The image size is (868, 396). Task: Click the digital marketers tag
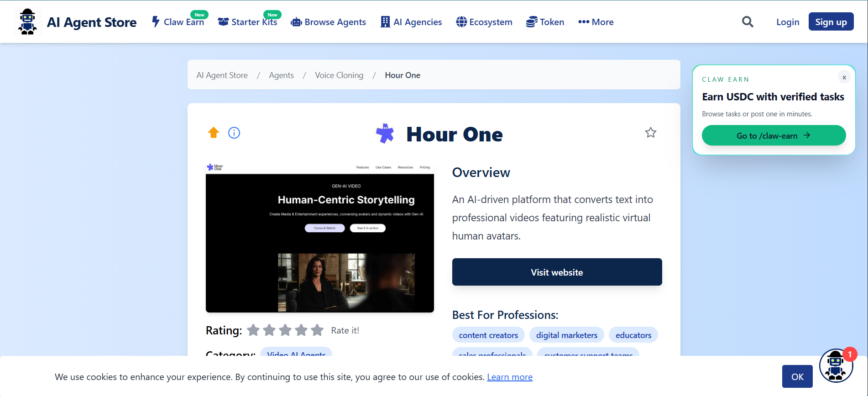point(567,335)
